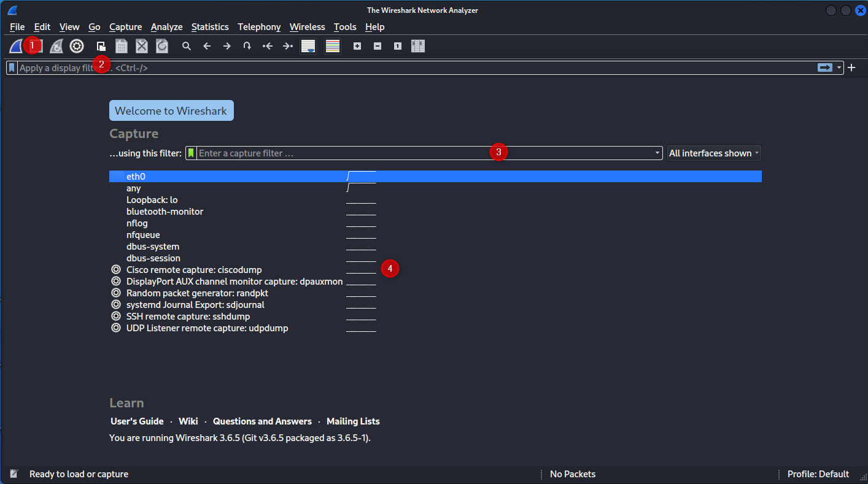Go to previous packet arrow in toolbar

point(207,46)
